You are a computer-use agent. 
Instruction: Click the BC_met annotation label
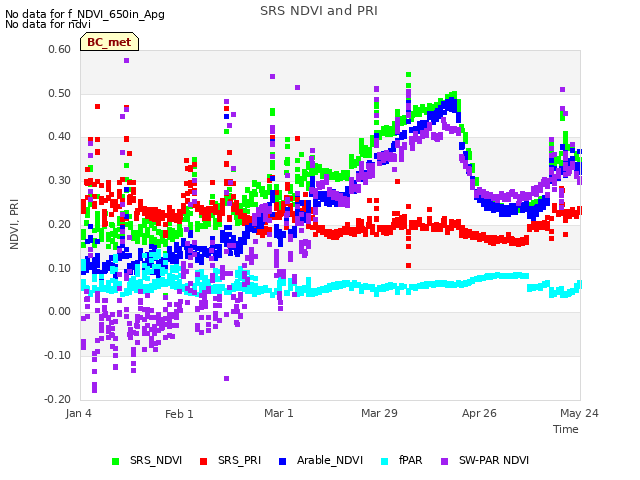(109, 42)
